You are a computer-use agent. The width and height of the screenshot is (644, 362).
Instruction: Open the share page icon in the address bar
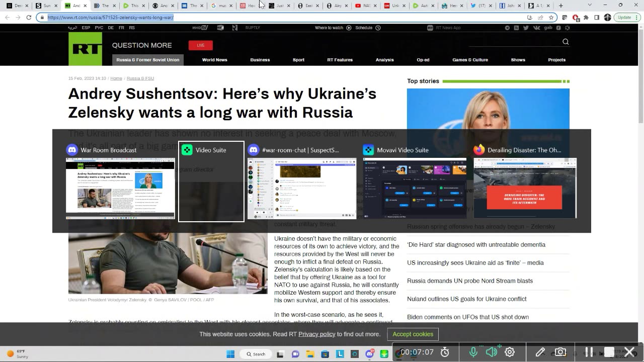(x=540, y=17)
